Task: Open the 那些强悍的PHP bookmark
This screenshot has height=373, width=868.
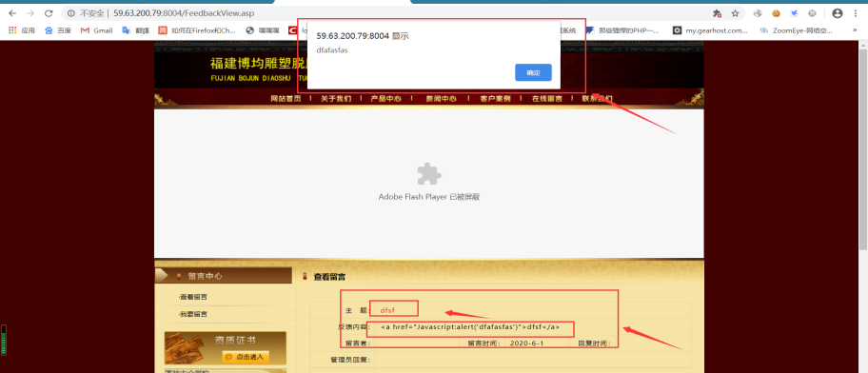Action: (x=623, y=30)
